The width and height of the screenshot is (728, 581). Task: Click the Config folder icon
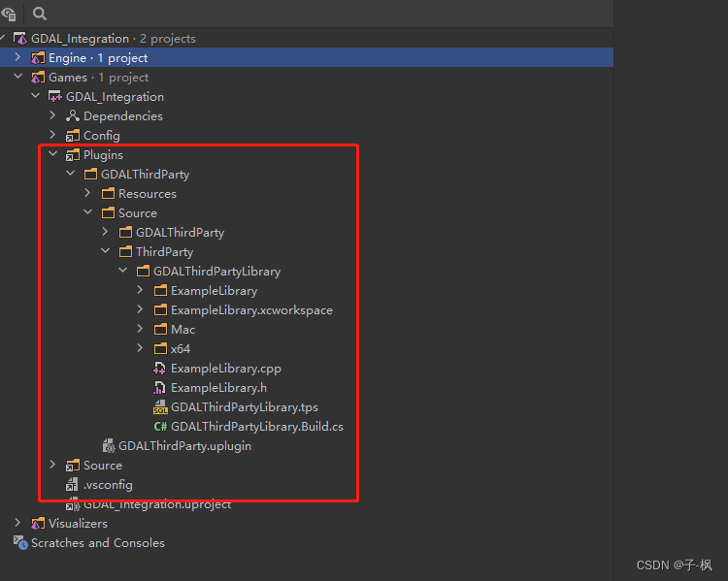click(x=73, y=136)
